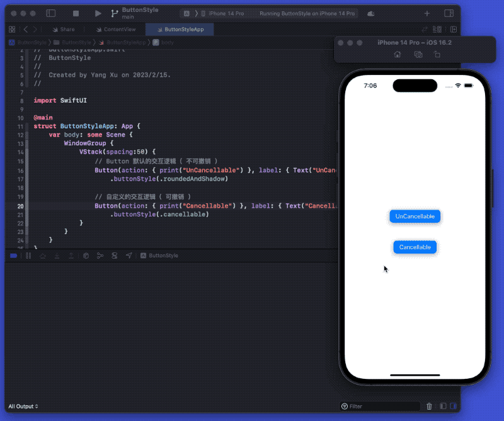Open the Debug View Hierarchy icon
The height and width of the screenshot is (421, 504).
(86, 255)
